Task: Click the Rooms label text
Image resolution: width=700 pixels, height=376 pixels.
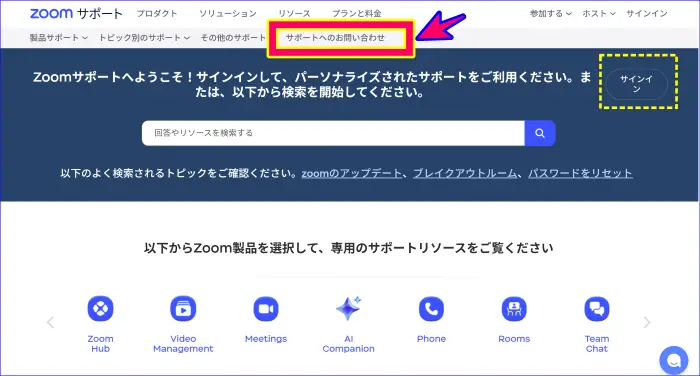Action: point(514,339)
